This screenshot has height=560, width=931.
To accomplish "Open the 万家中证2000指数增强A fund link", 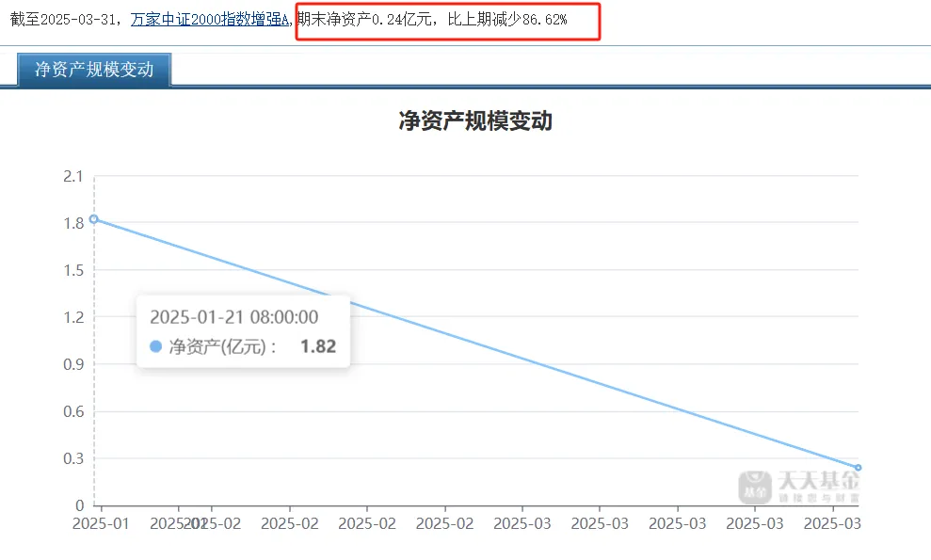I will click(x=210, y=20).
